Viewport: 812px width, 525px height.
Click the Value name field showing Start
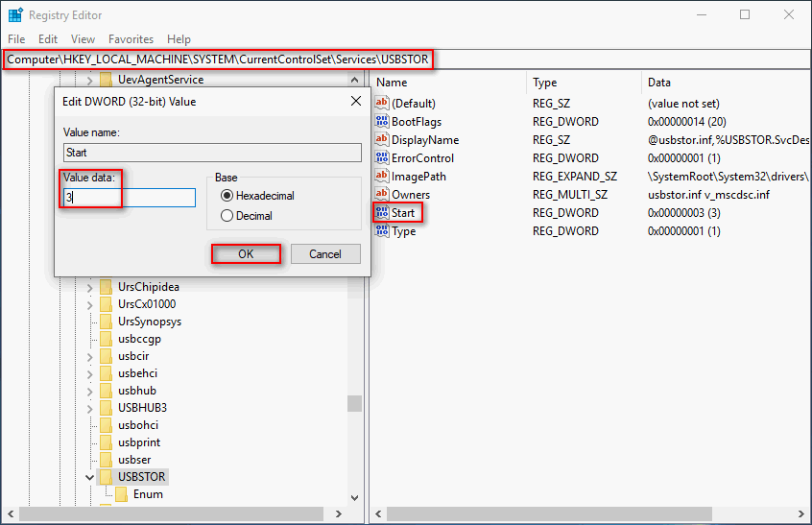(x=212, y=153)
